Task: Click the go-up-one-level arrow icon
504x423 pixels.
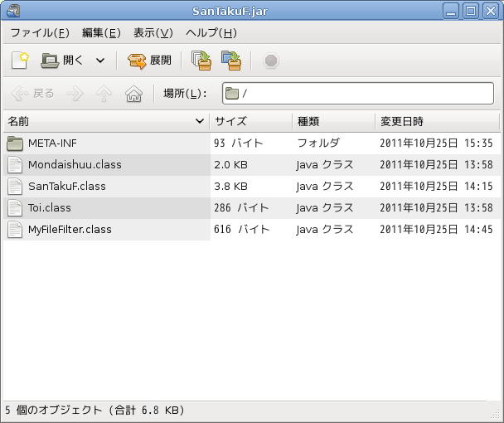Action: [104, 94]
